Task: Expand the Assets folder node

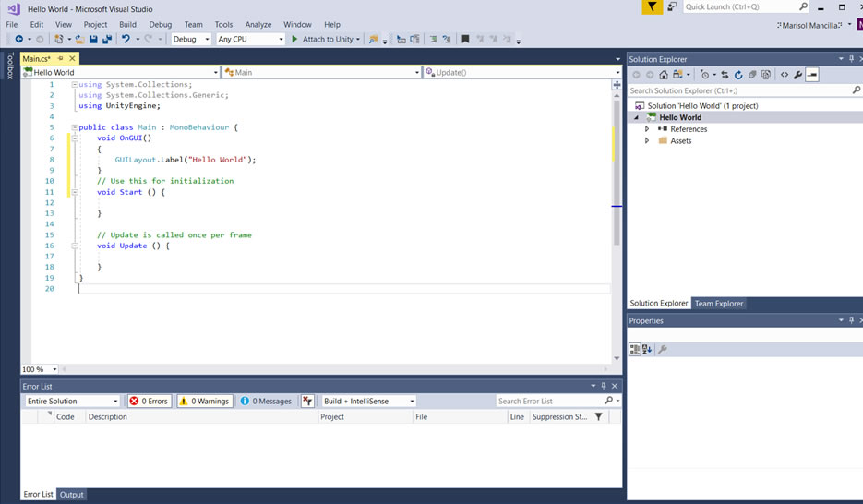Action: [x=647, y=141]
